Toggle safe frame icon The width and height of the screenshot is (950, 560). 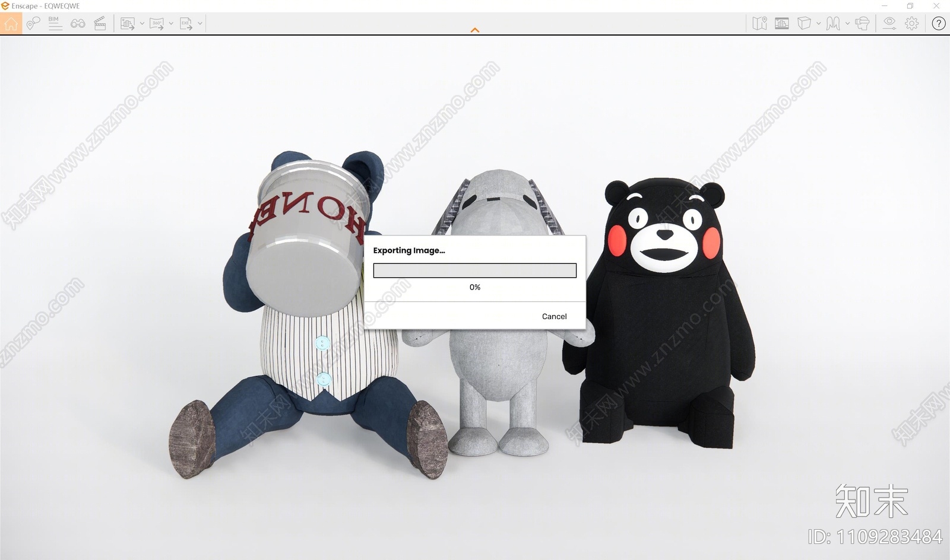point(782,24)
